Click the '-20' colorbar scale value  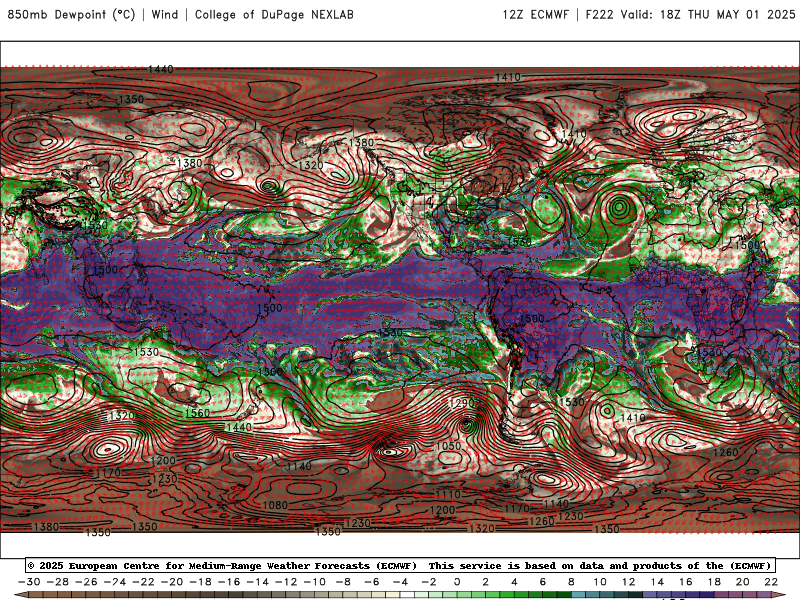(172, 582)
